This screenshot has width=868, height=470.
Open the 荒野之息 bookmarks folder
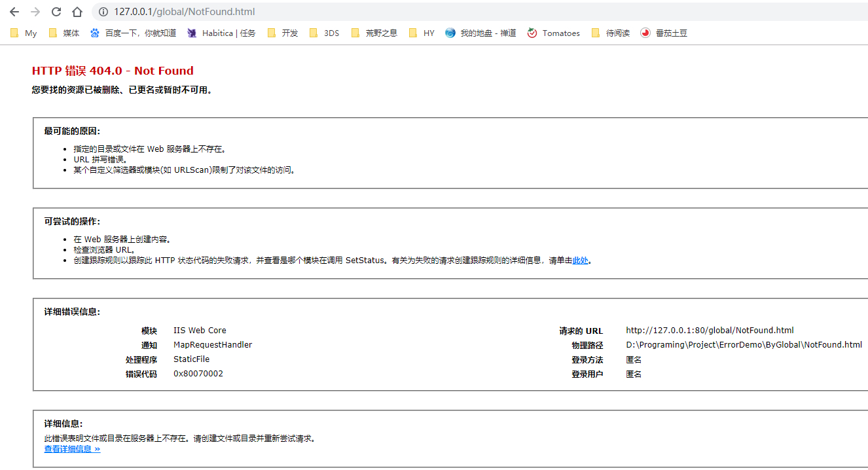(374, 33)
